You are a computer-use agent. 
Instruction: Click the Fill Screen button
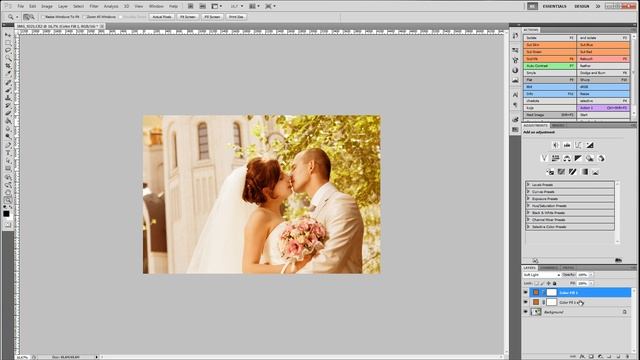coord(212,17)
